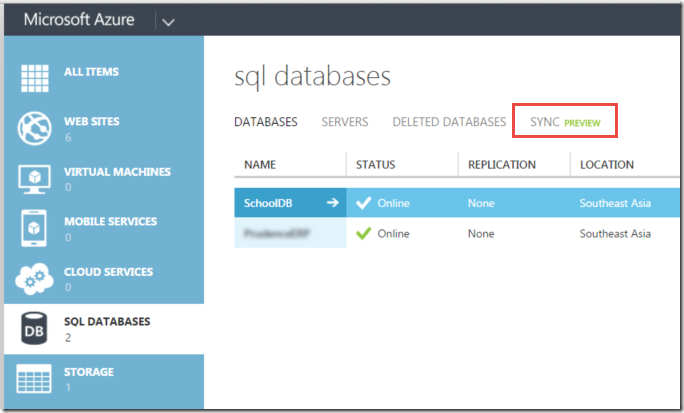This screenshot has width=684, height=413.
Task: Click the Microsoft Azure logo text
Action: click(x=79, y=20)
